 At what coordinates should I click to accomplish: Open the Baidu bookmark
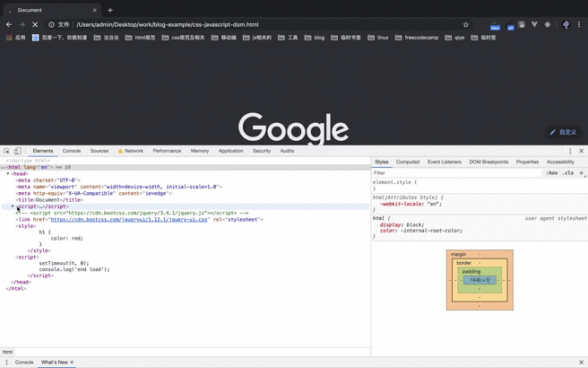coord(60,38)
